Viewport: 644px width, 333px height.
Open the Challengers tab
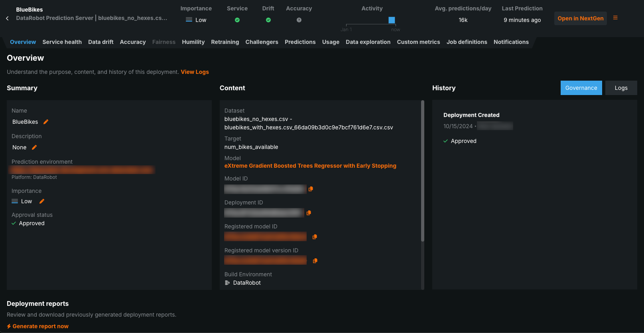pos(262,42)
